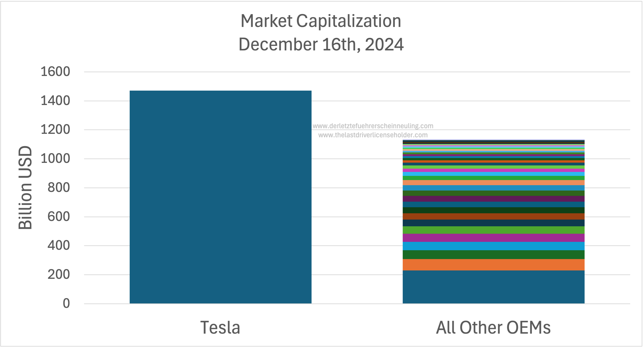Image resolution: width=644 pixels, height=348 pixels.
Task: Open the derletztefuehrerscheinneuling.com watermark link
Action: [x=373, y=126]
